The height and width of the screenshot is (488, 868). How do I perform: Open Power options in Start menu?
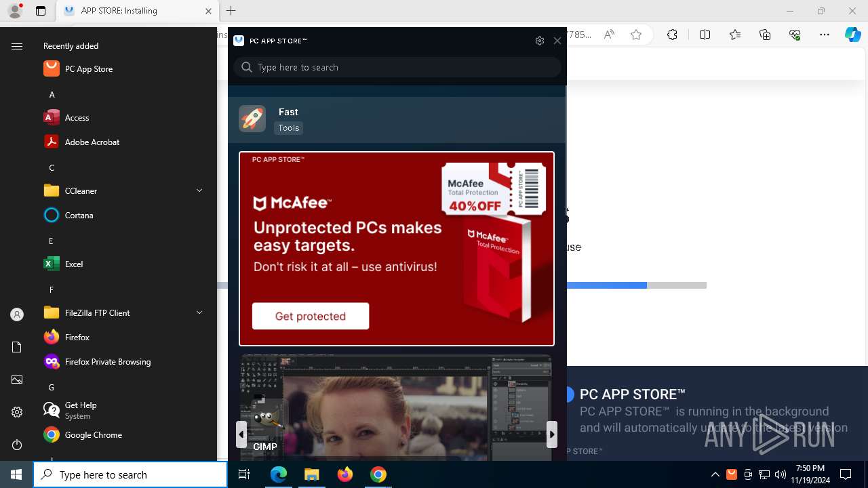(x=17, y=445)
